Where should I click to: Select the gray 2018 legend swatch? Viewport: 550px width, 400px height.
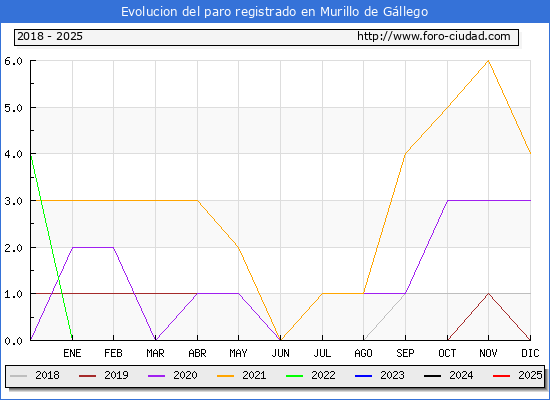coord(18,376)
